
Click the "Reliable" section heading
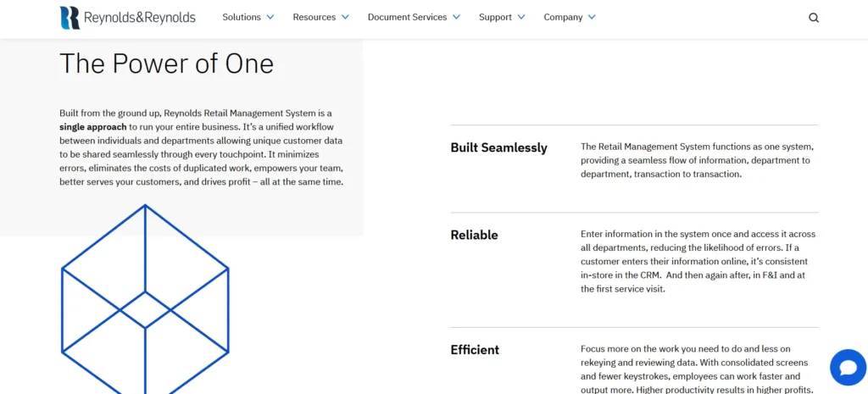474,235
